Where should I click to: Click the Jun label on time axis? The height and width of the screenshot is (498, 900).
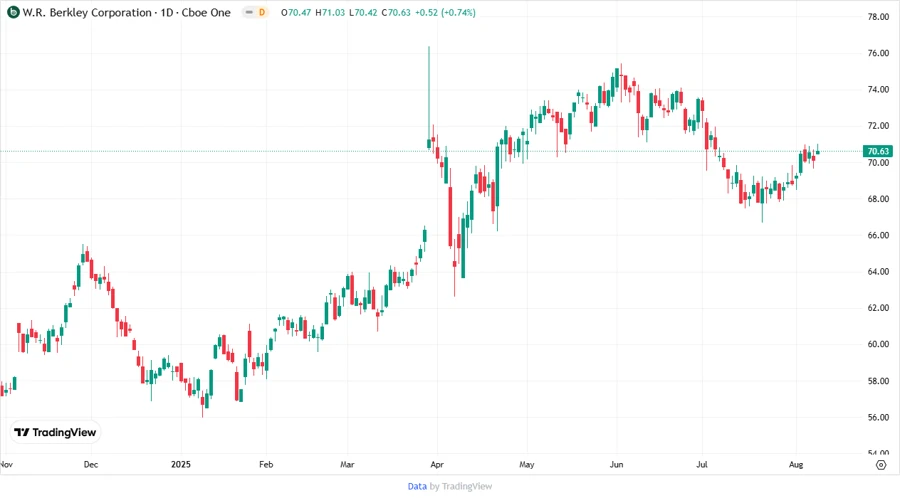pyautogui.click(x=616, y=464)
